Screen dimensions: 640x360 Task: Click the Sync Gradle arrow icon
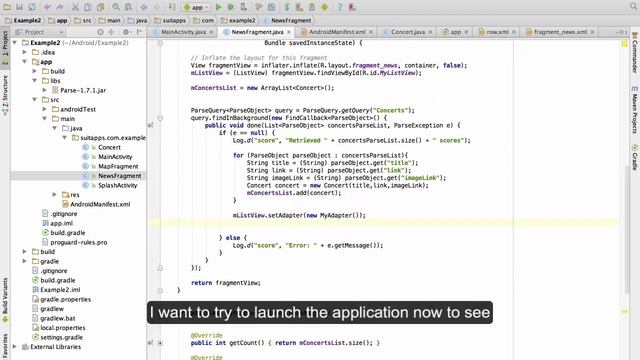tap(287, 7)
